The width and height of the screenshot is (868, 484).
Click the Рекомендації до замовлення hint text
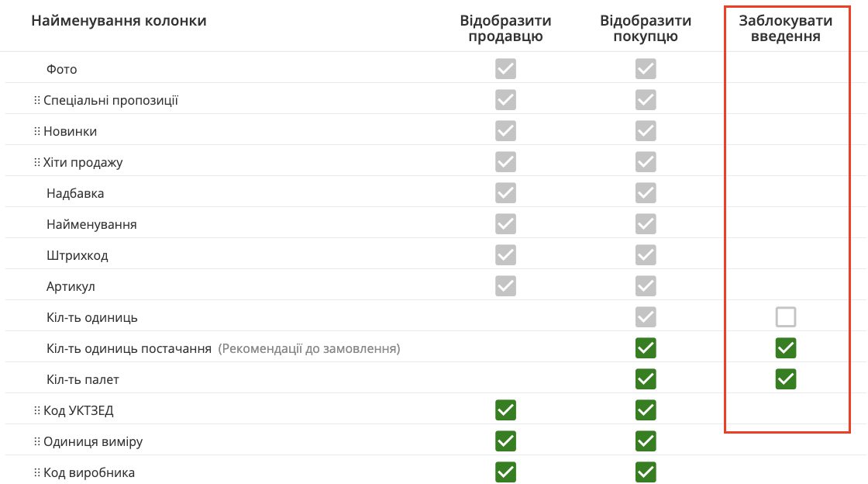coord(309,348)
